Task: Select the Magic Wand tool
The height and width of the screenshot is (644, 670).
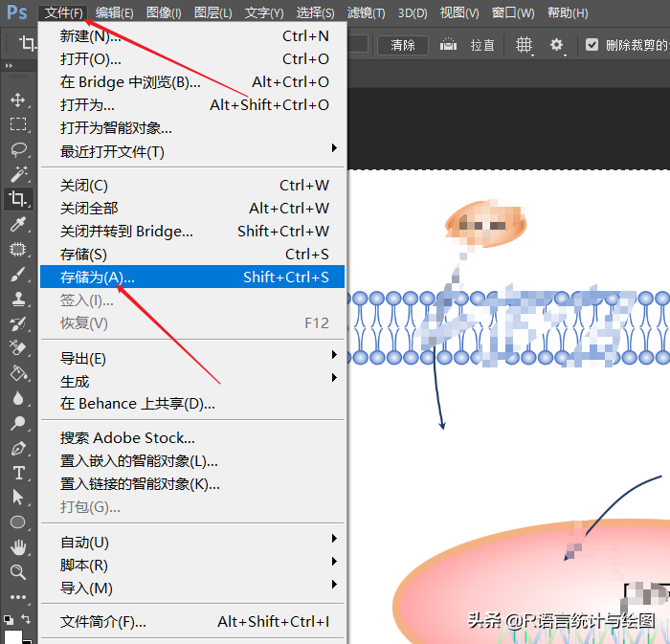Action: pyautogui.click(x=18, y=174)
